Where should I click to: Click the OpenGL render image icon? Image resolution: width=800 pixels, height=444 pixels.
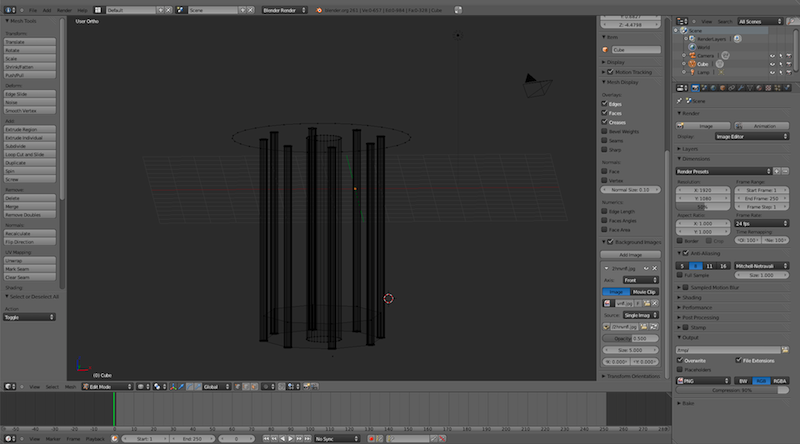click(x=306, y=386)
